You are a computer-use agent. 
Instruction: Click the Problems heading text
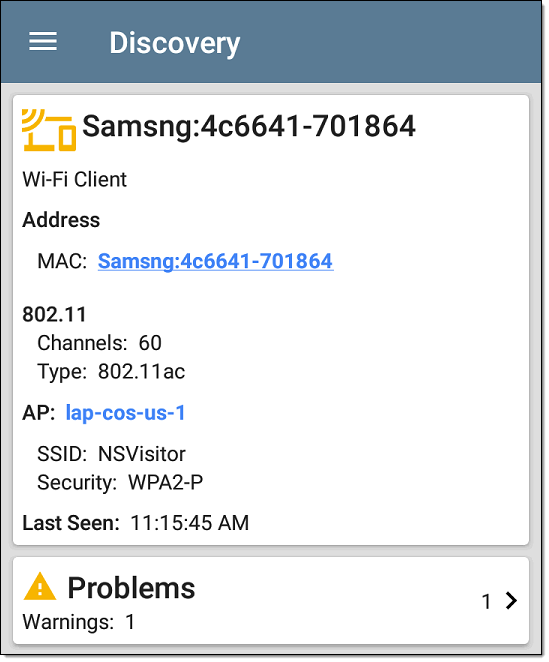[131, 588]
